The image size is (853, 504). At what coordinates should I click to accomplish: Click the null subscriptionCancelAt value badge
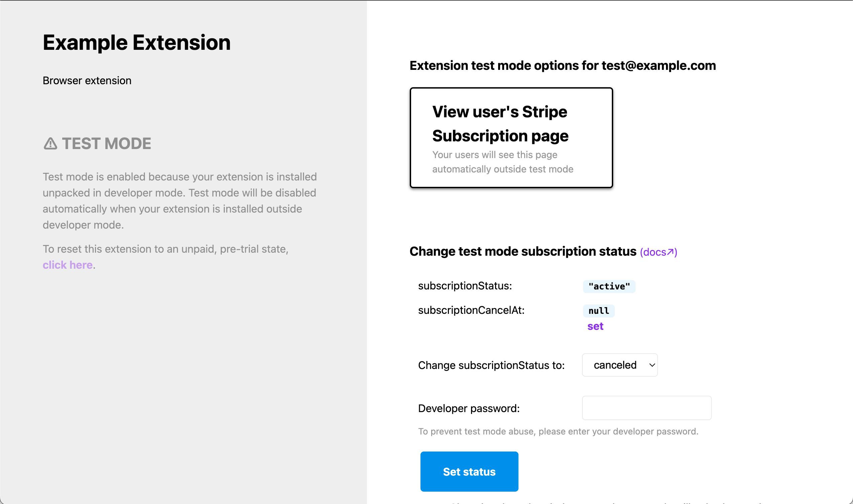[x=598, y=311]
